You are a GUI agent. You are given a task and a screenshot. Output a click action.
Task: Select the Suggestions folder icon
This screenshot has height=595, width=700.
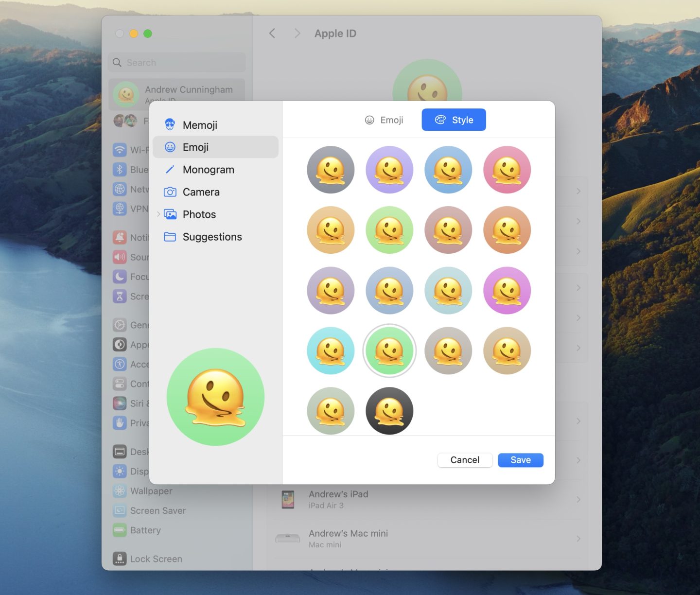click(x=170, y=237)
